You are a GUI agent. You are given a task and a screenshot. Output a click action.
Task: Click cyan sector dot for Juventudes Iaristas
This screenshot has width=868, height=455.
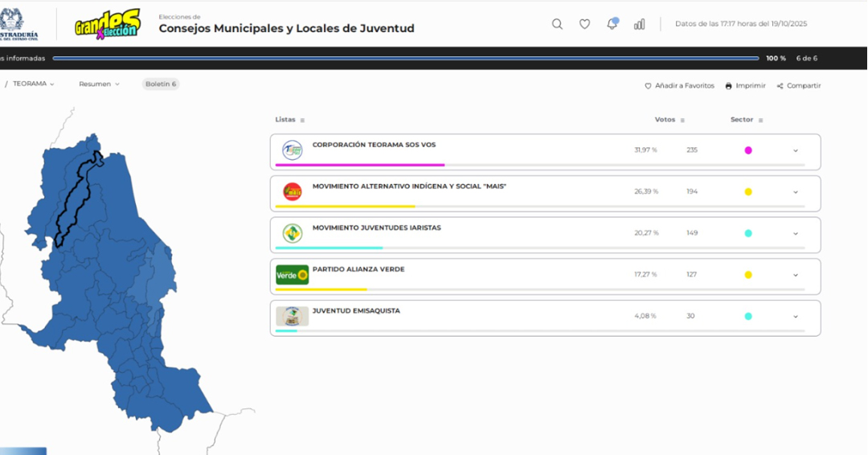pos(748,234)
